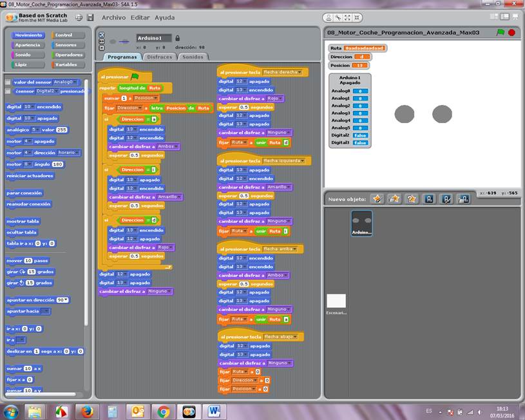Select the grow sprite tool
The height and width of the screenshot is (420, 525).
[x=348, y=18]
